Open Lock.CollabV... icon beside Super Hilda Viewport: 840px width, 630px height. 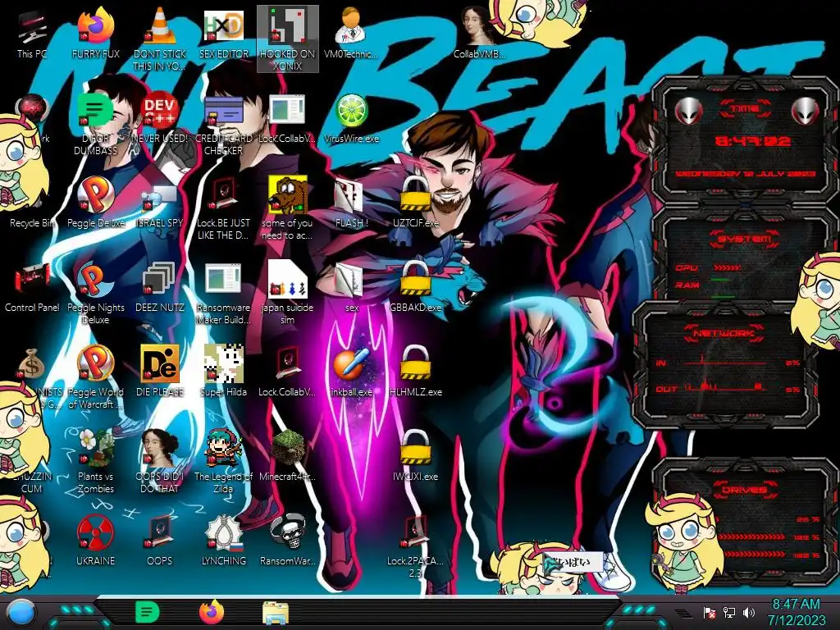[x=288, y=372]
